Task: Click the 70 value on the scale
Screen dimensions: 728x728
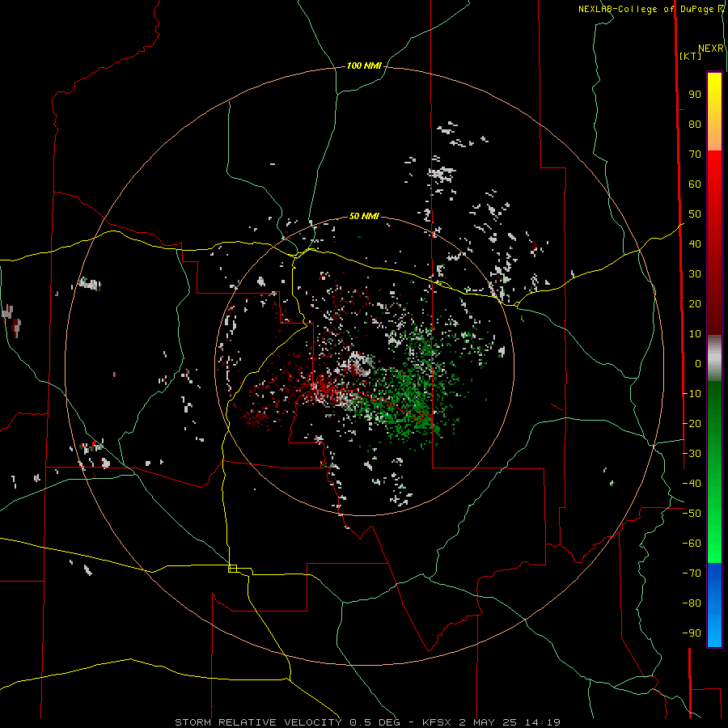Action: (695, 154)
